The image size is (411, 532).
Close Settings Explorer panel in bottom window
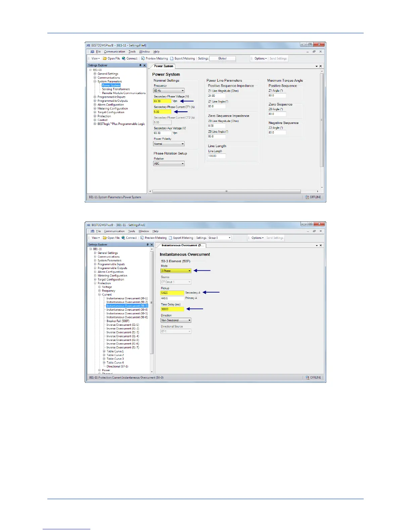152,245
